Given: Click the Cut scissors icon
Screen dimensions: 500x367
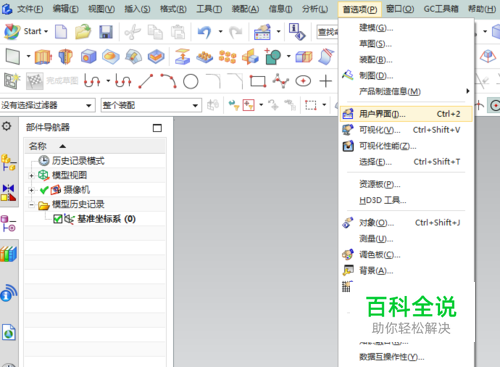Looking at the screenshot, I should 132,32.
